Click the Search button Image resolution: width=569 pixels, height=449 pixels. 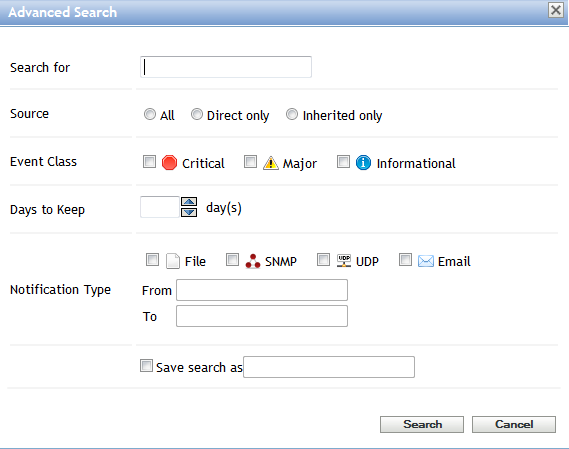(x=422, y=424)
